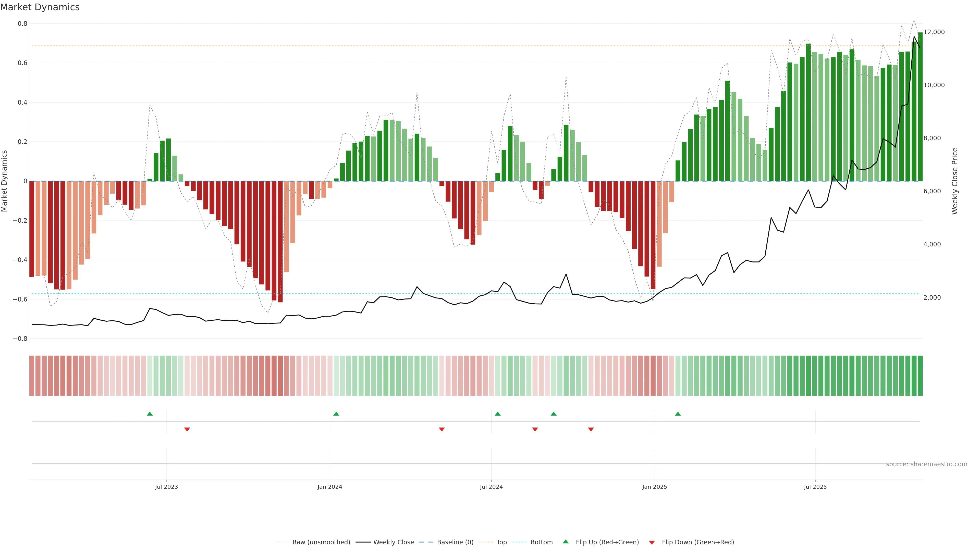
Task: Toggle the Top legend entry
Action: click(501, 542)
